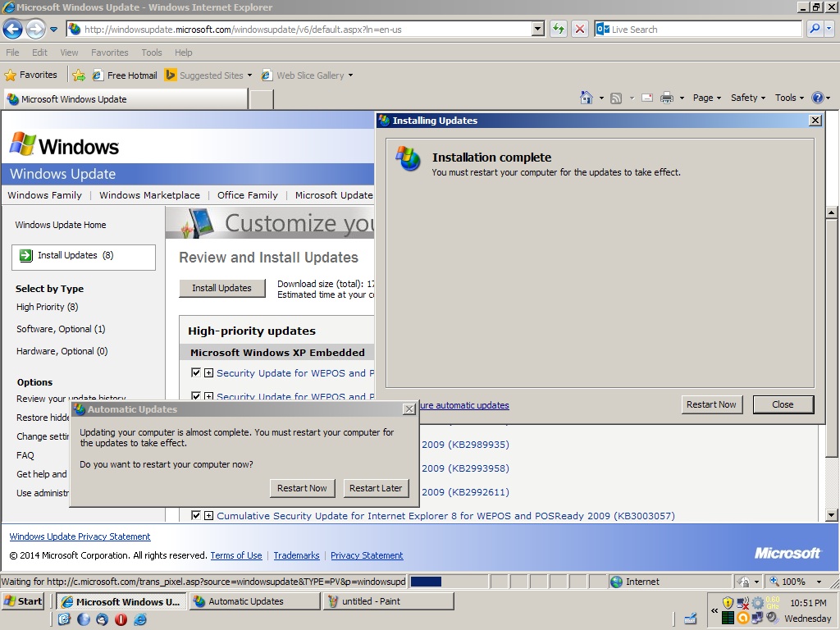Click Restart Later in the Automatic Updates dialog
The image size is (840, 630).
coord(376,488)
